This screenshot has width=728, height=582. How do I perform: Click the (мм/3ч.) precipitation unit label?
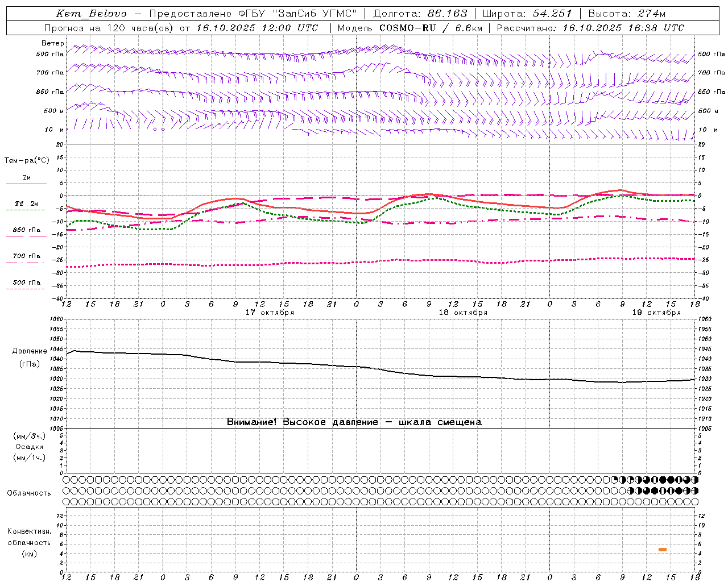click(29, 436)
